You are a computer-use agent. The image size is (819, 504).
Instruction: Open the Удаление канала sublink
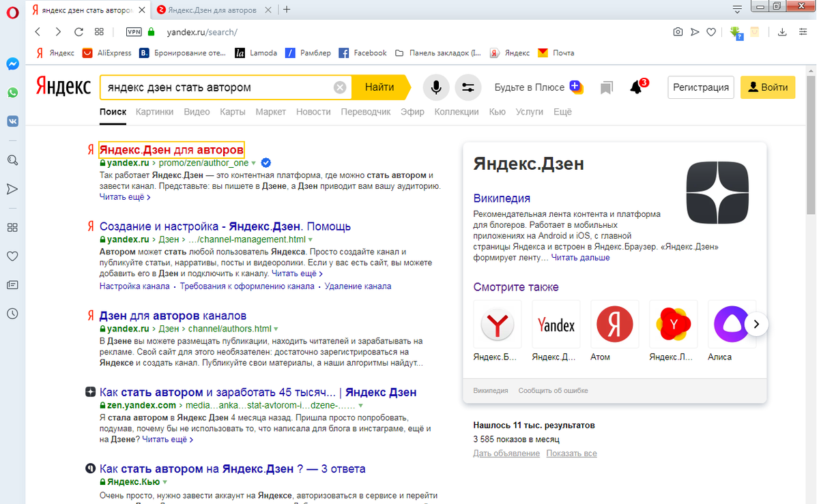pos(358,286)
